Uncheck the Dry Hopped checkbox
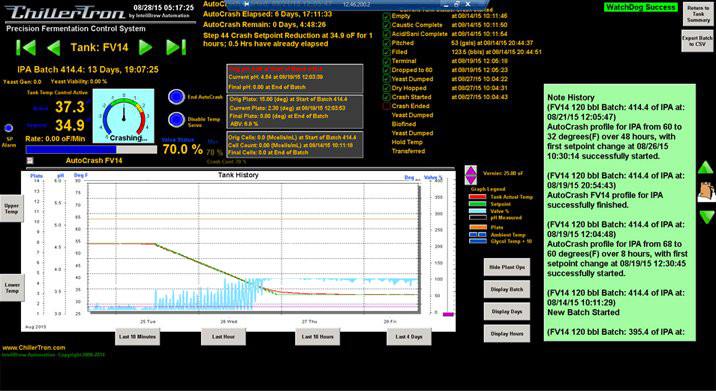The height and width of the screenshot is (391, 716). 386,88
